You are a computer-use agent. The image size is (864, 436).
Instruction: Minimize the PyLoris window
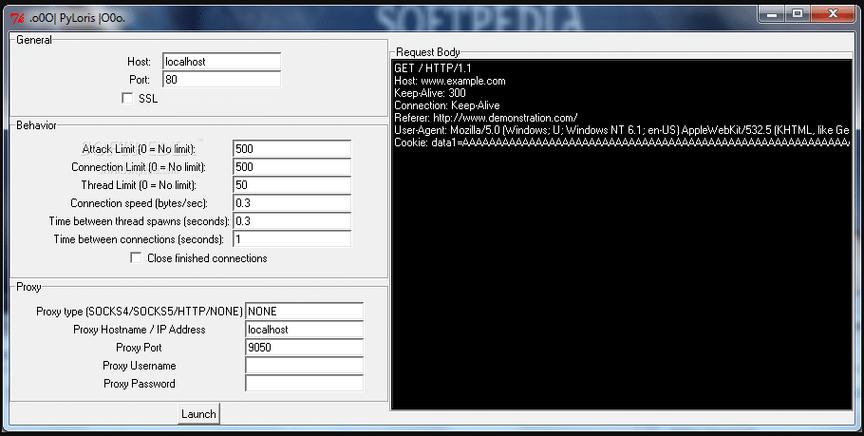click(x=771, y=14)
